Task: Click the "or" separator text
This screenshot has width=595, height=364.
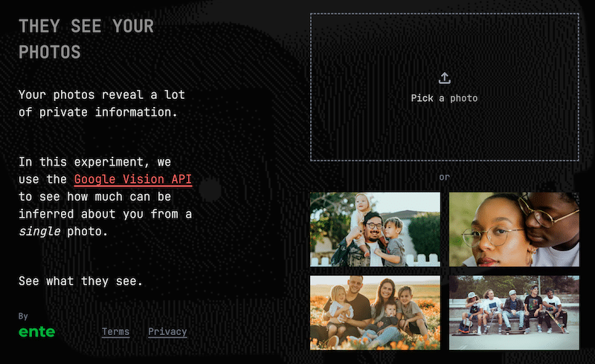Action: click(x=444, y=177)
